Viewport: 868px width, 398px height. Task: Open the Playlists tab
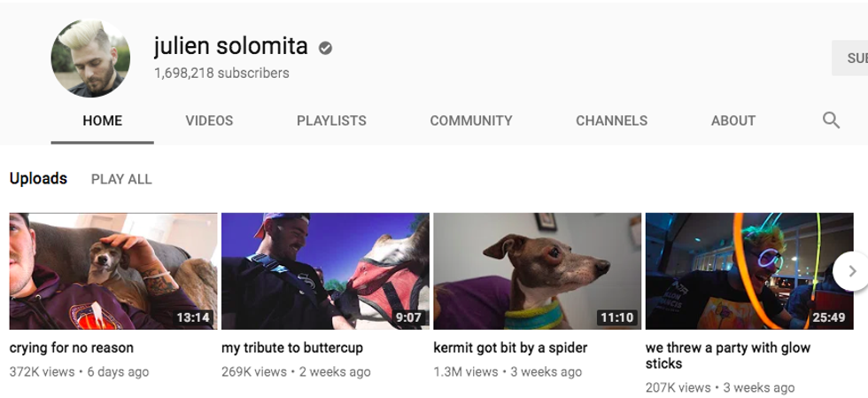[331, 121]
